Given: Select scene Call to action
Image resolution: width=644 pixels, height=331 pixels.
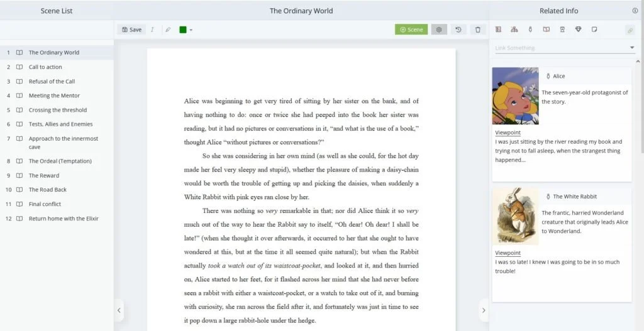Looking at the screenshot, I should (x=57, y=67).
